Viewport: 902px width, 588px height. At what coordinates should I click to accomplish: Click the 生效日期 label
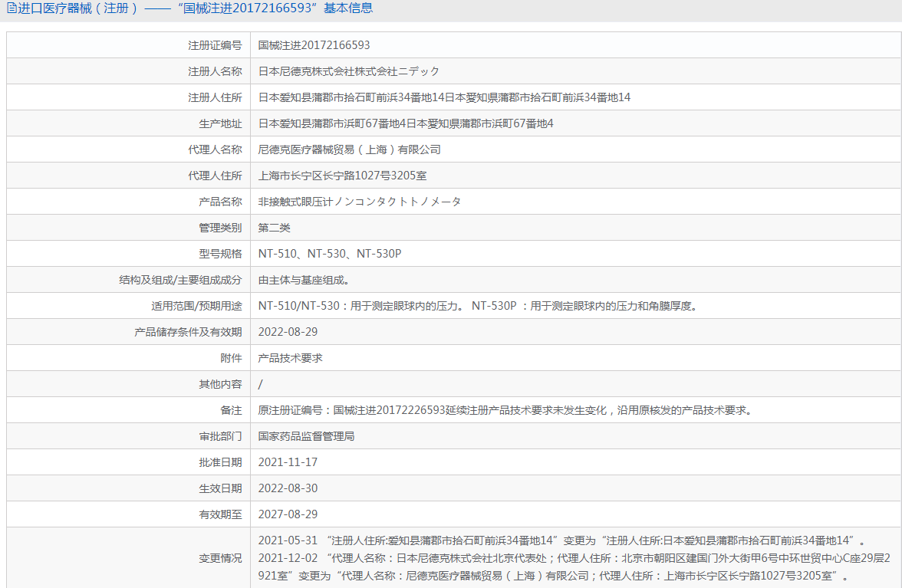coord(220,488)
